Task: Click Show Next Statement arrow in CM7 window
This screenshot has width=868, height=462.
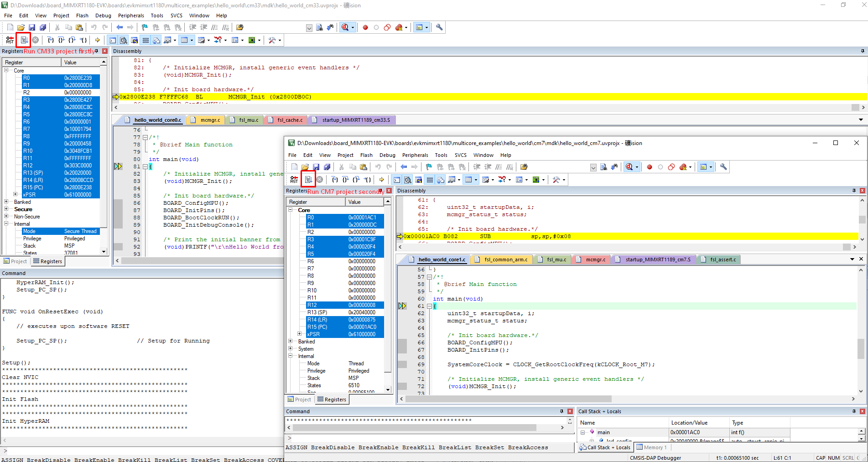Action: [381, 180]
